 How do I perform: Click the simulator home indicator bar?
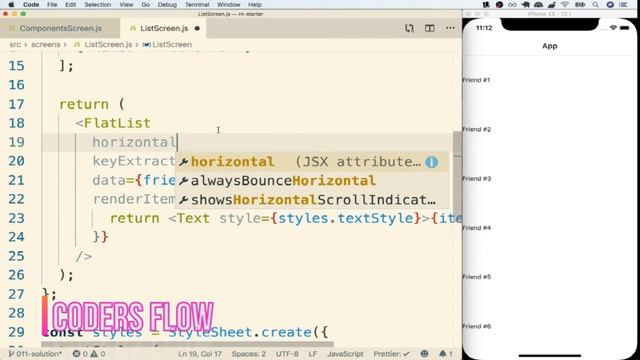click(549, 356)
